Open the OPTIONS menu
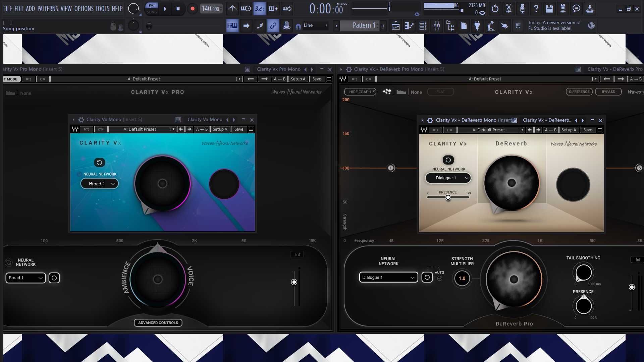Image resolution: width=644 pixels, height=362 pixels. pyautogui.click(x=84, y=9)
